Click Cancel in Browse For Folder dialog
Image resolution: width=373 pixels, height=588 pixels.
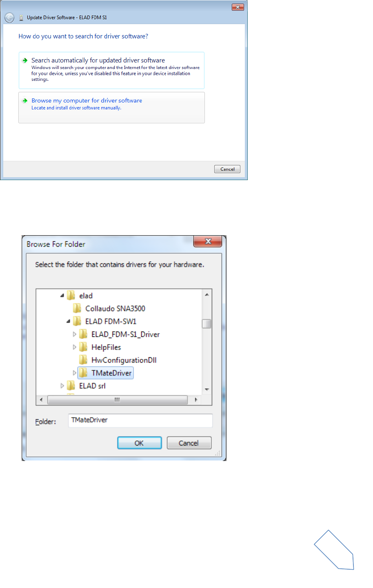coord(189,443)
